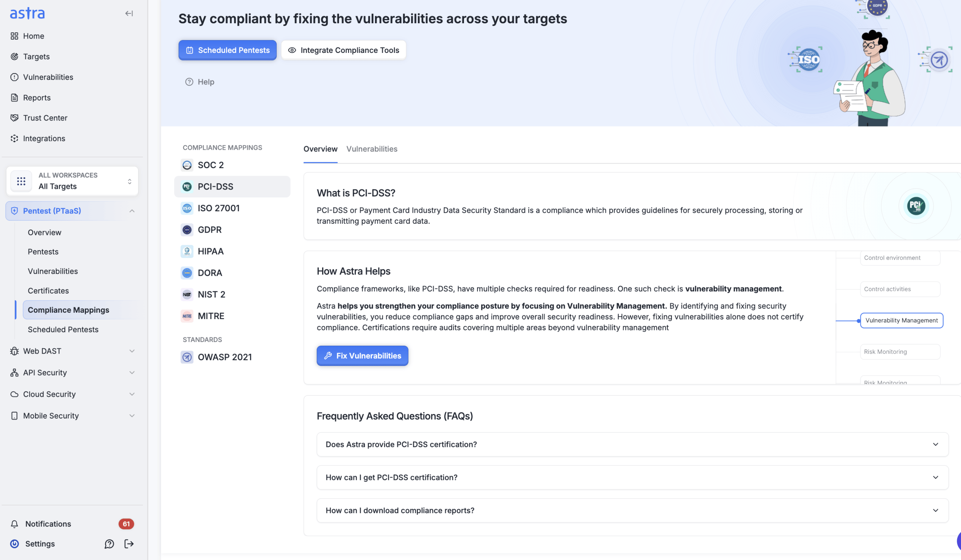Open Vulnerabilities under Pentest section

tap(53, 271)
